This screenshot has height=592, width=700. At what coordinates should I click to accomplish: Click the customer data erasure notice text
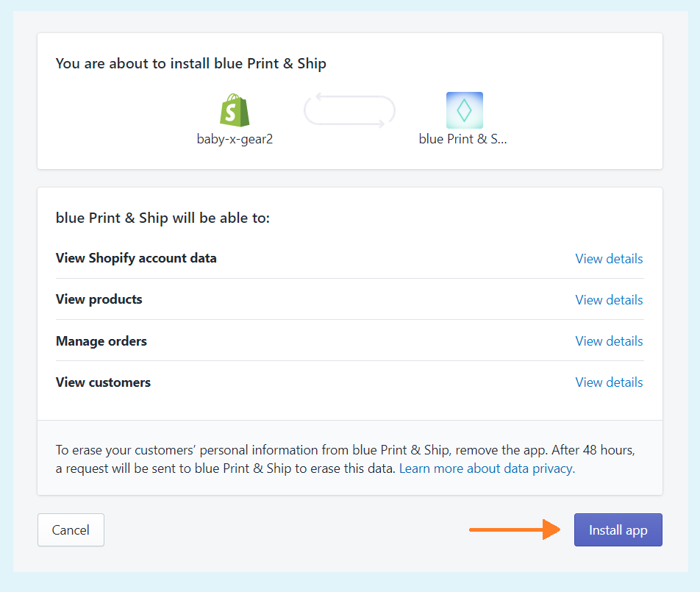(x=294, y=450)
